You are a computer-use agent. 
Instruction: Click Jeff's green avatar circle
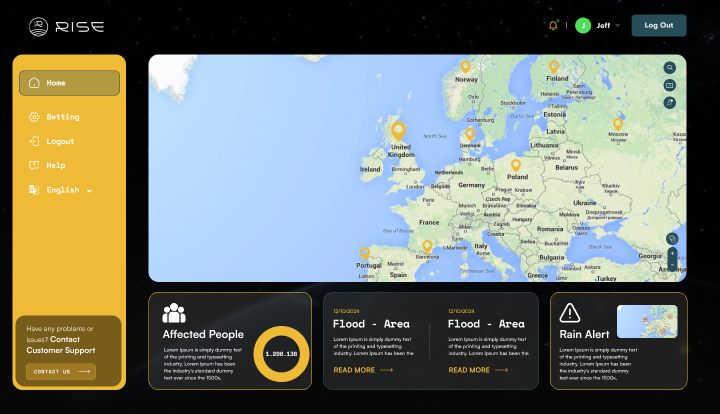pyautogui.click(x=583, y=25)
